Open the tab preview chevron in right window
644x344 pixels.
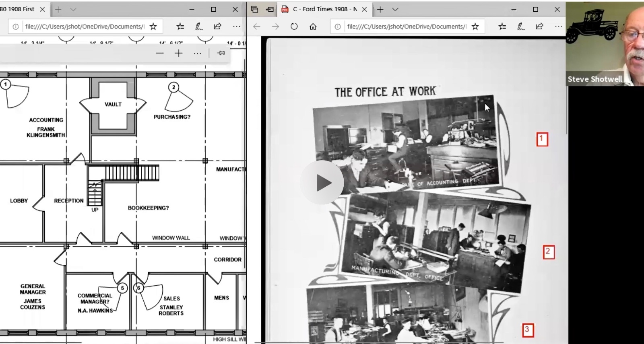(395, 9)
